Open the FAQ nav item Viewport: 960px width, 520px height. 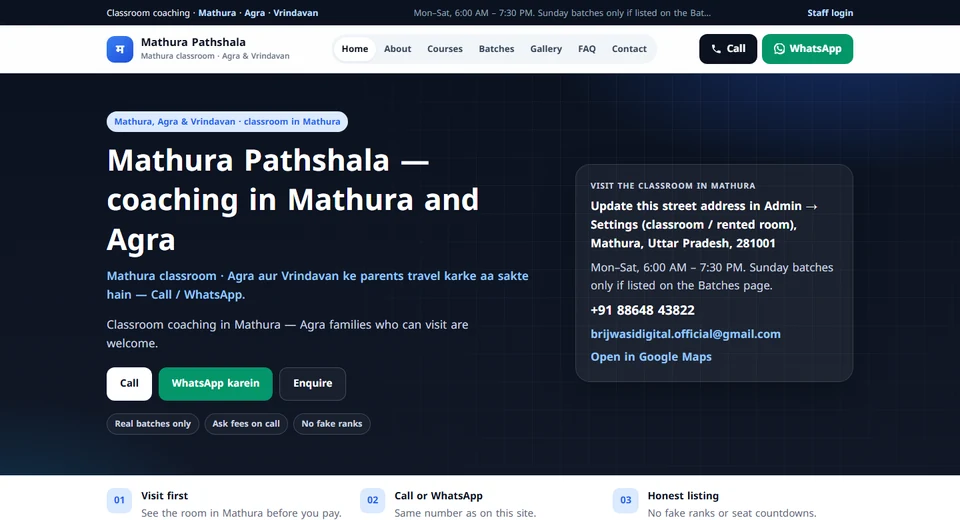[587, 49]
